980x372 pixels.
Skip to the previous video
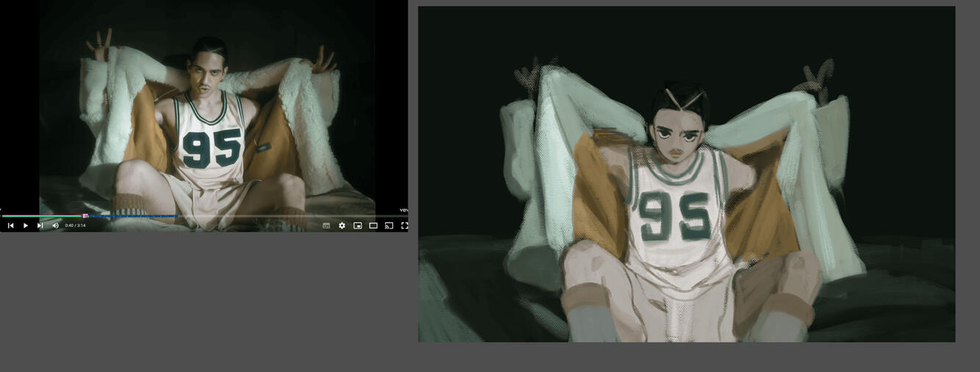[x=10, y=226]
